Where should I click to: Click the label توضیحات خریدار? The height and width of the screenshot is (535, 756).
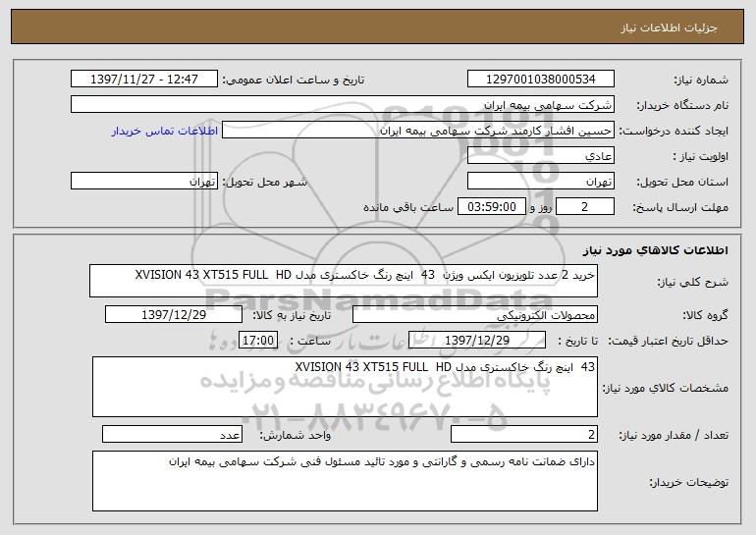689,482
